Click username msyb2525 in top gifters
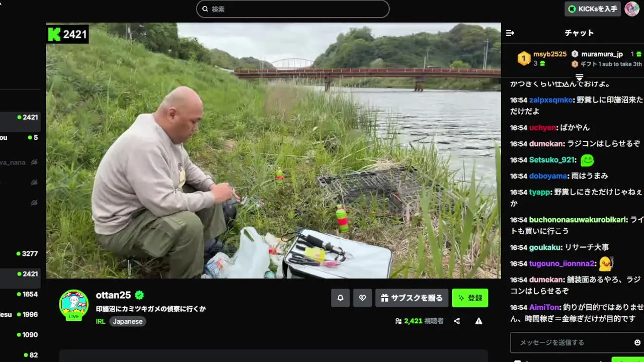 coord(550,54)
